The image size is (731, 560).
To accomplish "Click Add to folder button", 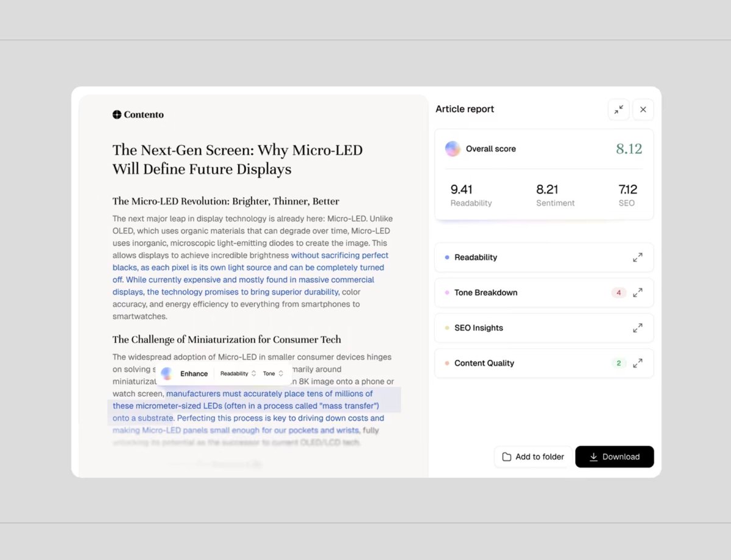I will pos(533,457).
